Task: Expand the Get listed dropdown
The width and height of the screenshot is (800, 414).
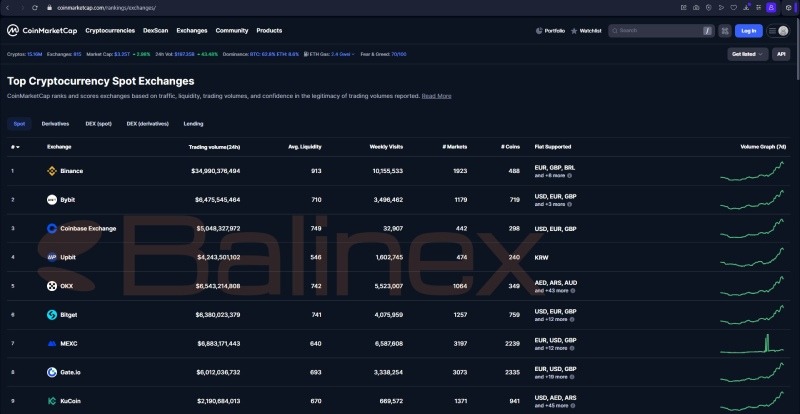Action: coord(747,54)
